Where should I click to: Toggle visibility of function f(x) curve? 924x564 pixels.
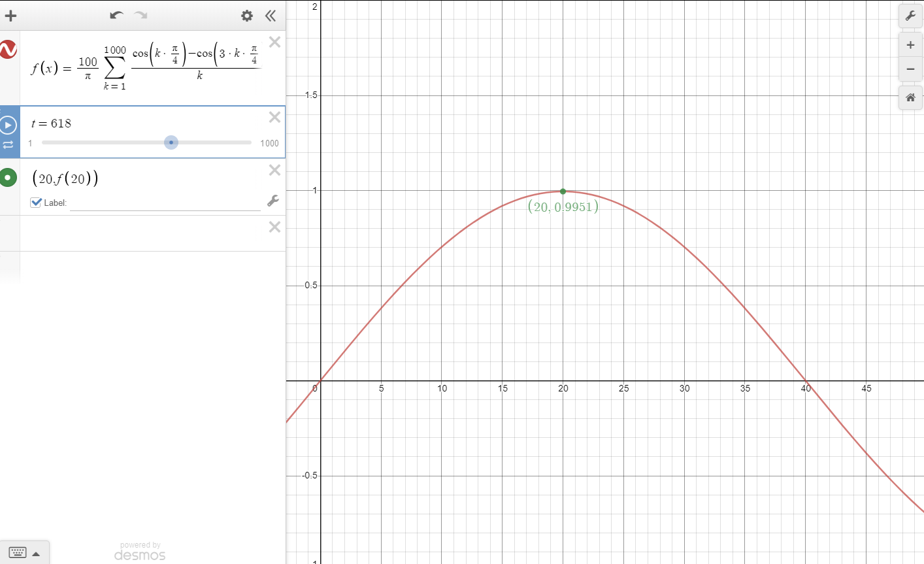pyautogui.click(x=8, y=50)
